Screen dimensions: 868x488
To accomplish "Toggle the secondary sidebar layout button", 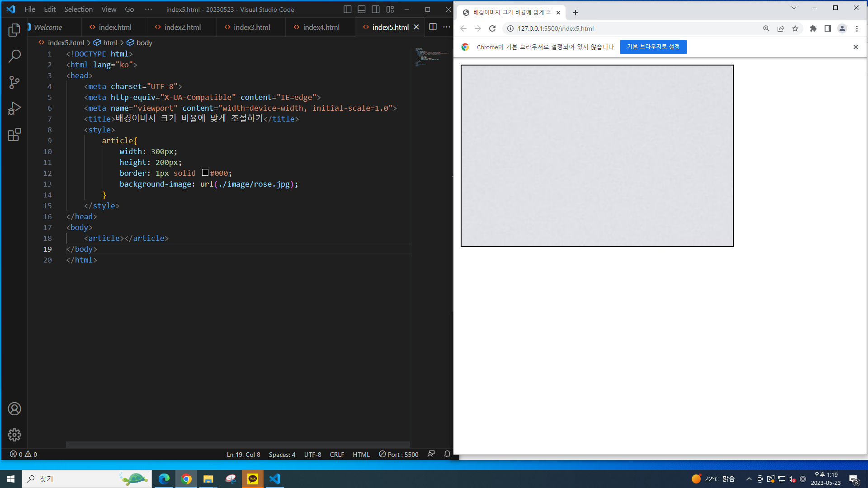I will point(376,9).
